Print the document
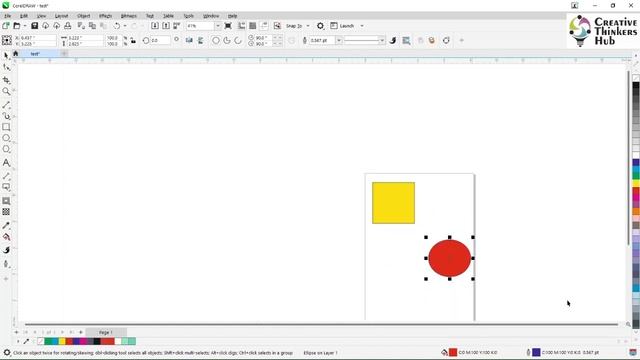The height and width of the screenshot is (360, 640). tap(68, 26)
